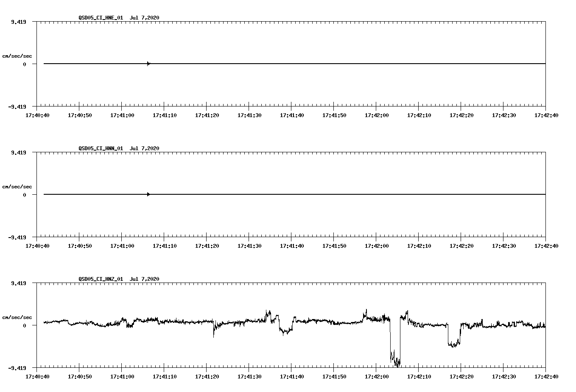Click the zero axis label on HNE plot
The image size is (576, 392).
coord(25,64)
